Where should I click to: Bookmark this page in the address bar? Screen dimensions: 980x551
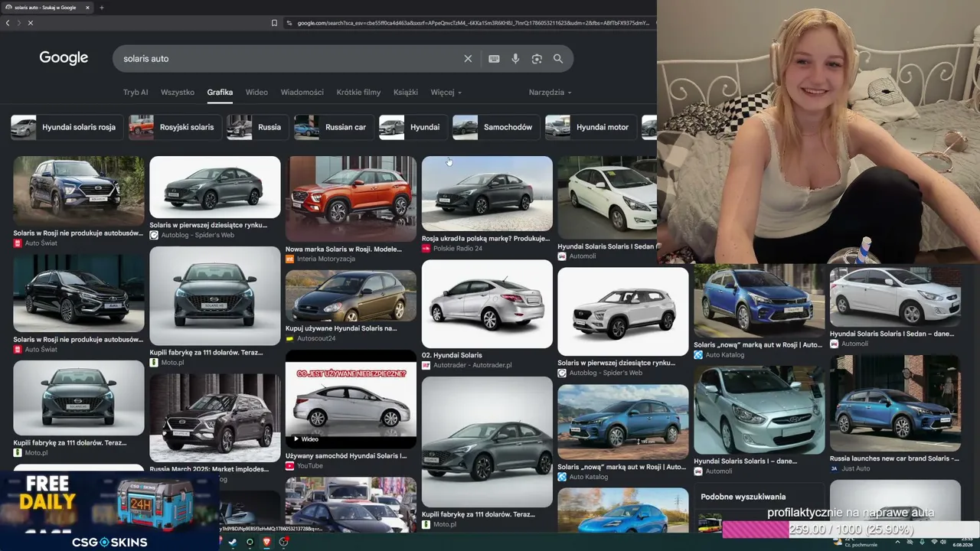(274, 23)
